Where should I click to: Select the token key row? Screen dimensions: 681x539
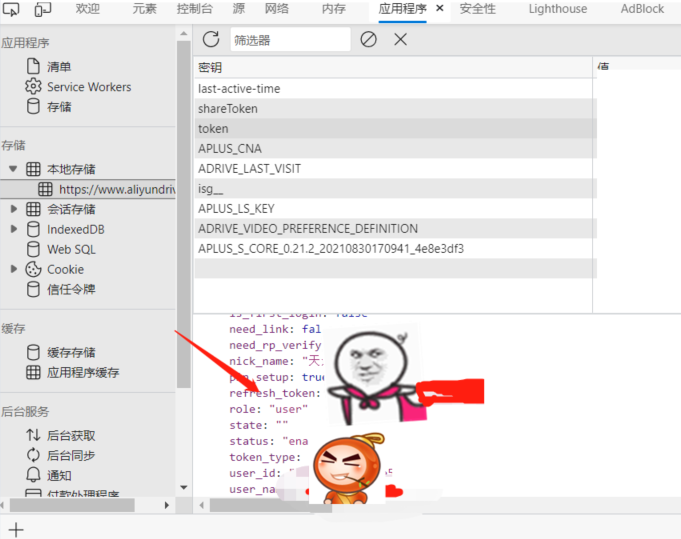(395, 129)
